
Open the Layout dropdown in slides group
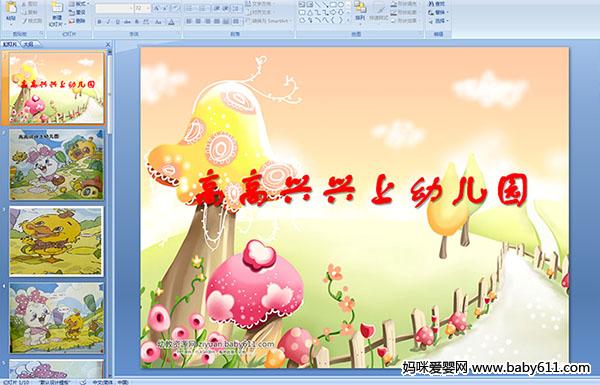point(79,4)
